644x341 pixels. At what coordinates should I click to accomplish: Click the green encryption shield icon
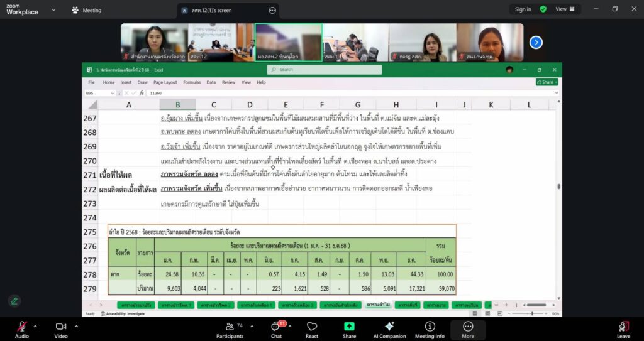pyautogui.click(x=543, y=9)
